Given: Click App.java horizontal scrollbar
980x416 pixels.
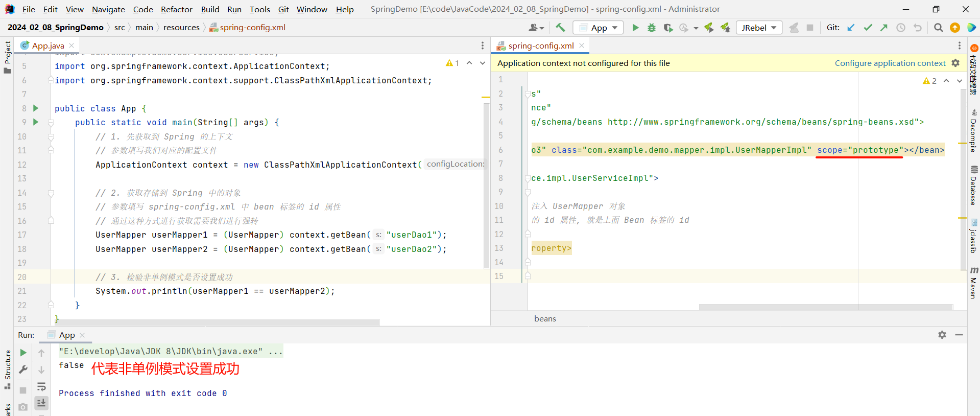Looking at the screenshot, I should pyautogui.click(x=218, y=322).
